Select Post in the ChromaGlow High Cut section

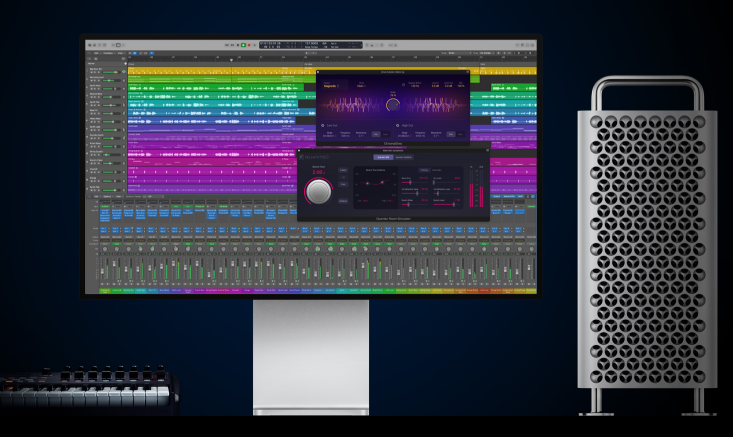tap(460, 134)
